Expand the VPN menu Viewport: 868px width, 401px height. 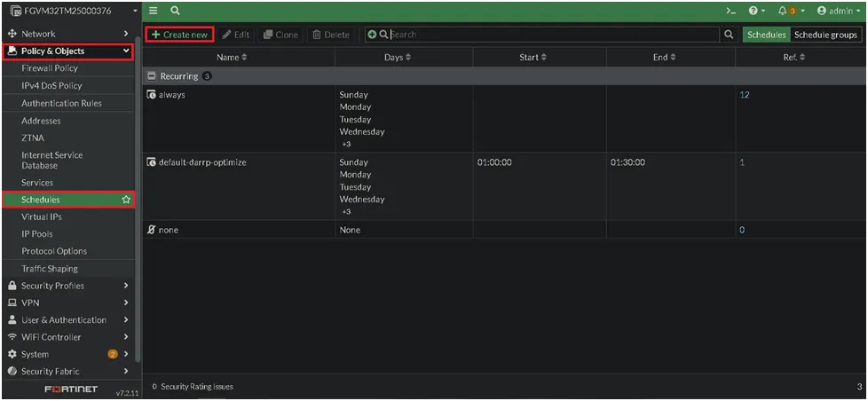coord(68,303)
